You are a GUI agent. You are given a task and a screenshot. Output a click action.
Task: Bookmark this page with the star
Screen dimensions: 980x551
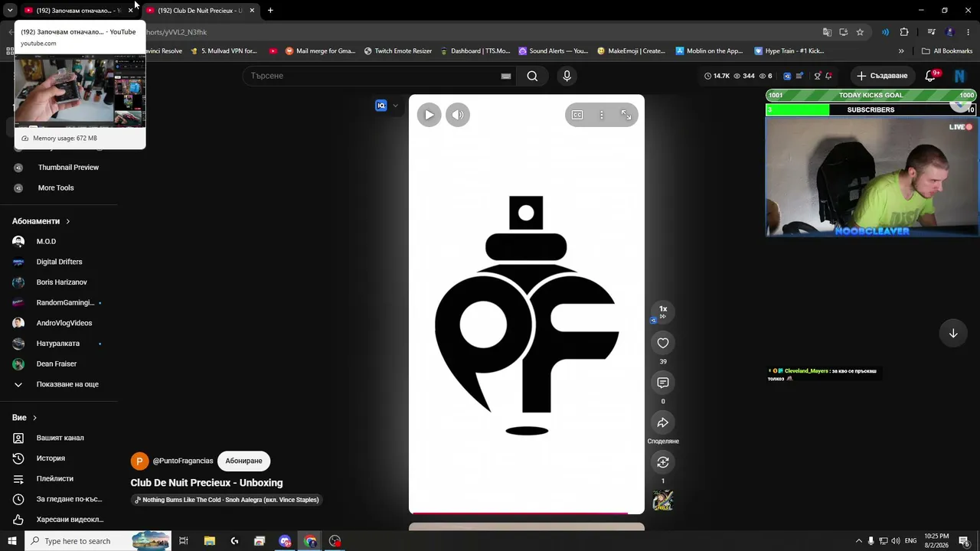point(860,32)
